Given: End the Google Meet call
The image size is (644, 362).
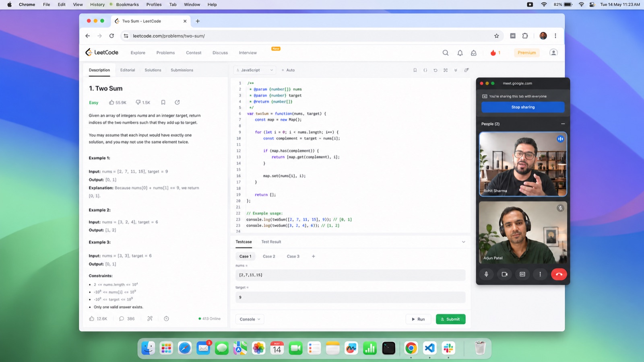Looking at the screenshot, I should click(x=559, y=274).
